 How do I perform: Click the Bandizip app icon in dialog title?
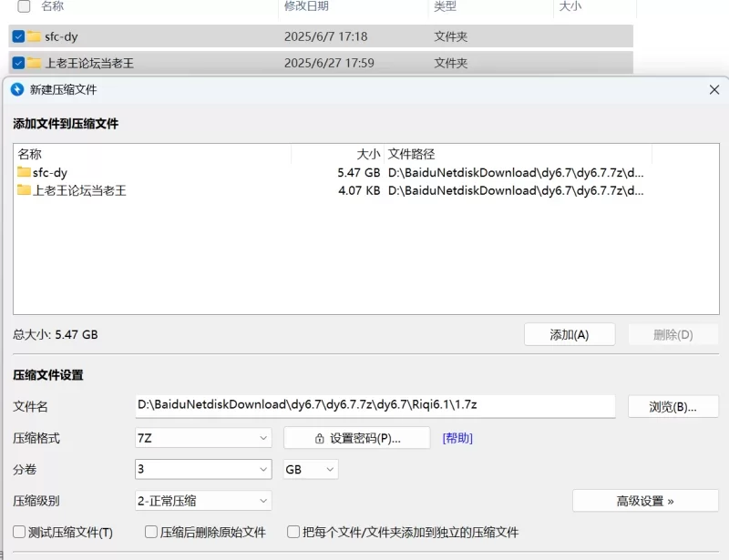[x=17, y=89]
